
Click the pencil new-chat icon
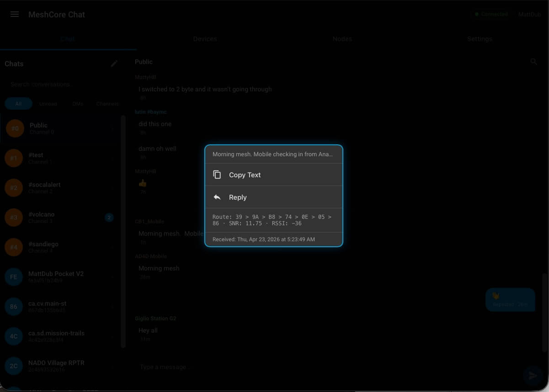click(114, 64)
